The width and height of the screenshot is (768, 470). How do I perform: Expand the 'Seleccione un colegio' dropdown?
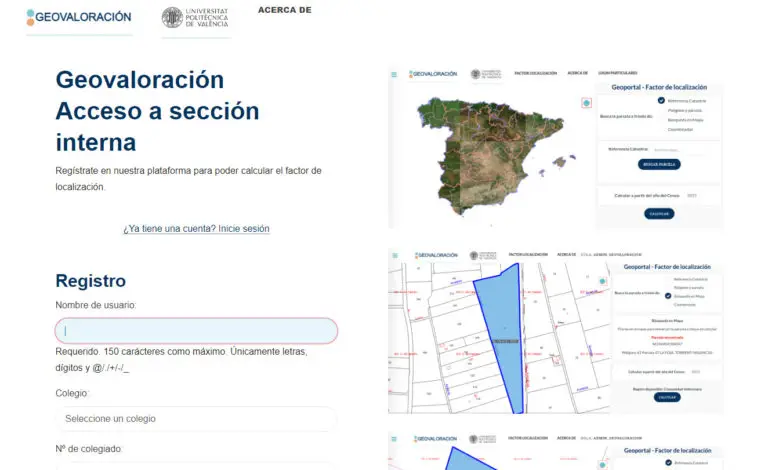coord(196,419)
